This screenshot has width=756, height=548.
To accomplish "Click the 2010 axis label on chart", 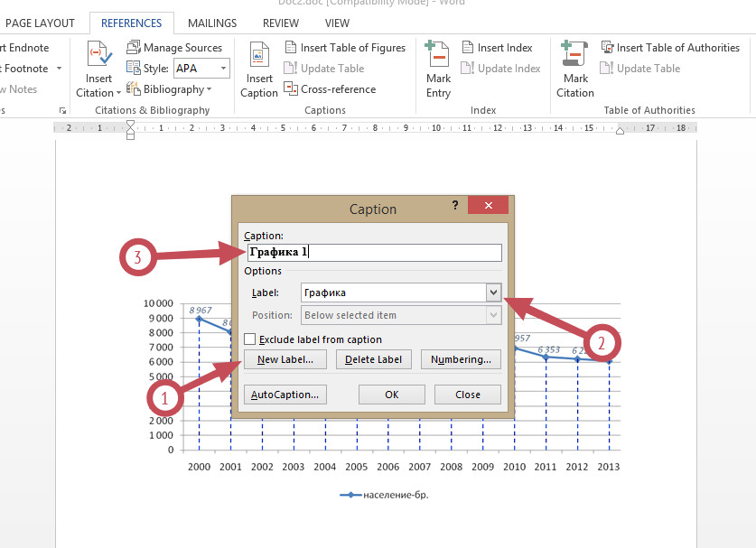I will [515, 467].
